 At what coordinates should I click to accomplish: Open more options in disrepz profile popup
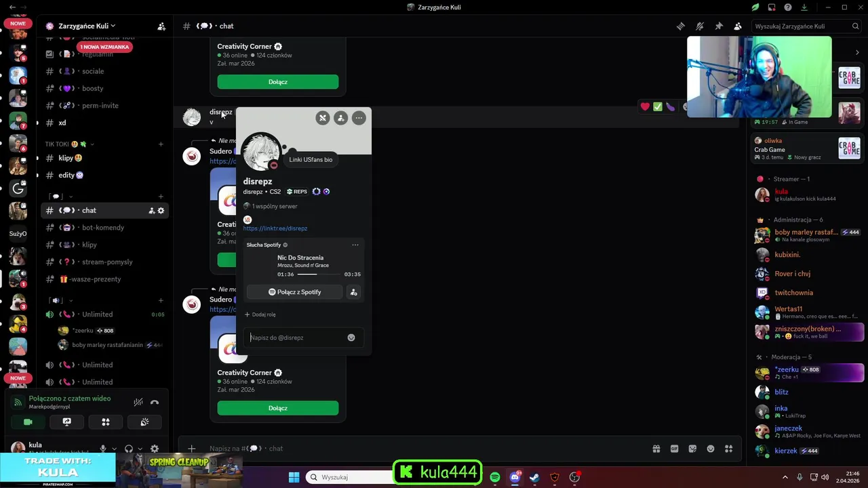(x=359, y=118)
